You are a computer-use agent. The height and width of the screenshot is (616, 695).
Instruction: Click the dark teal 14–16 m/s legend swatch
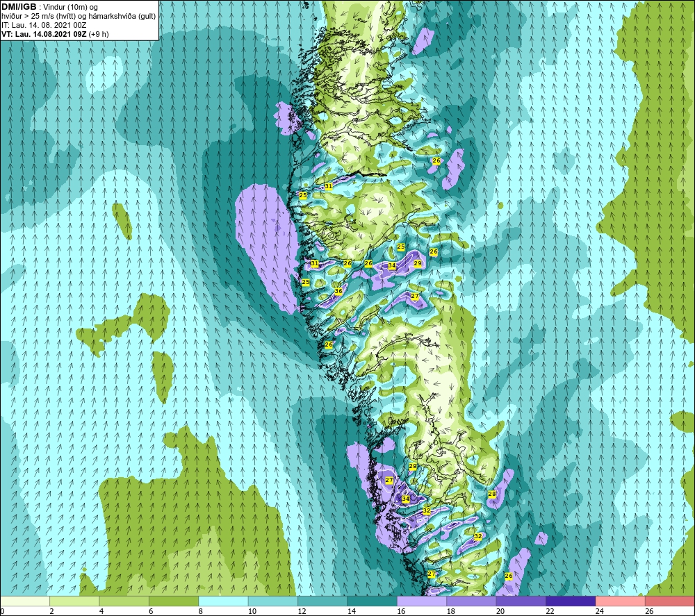[x=373, y=601]
